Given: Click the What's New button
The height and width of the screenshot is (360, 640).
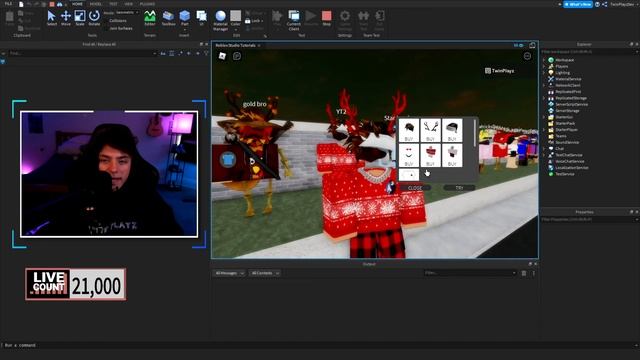Looking at the screenshot, I should [x=578, y=4].
